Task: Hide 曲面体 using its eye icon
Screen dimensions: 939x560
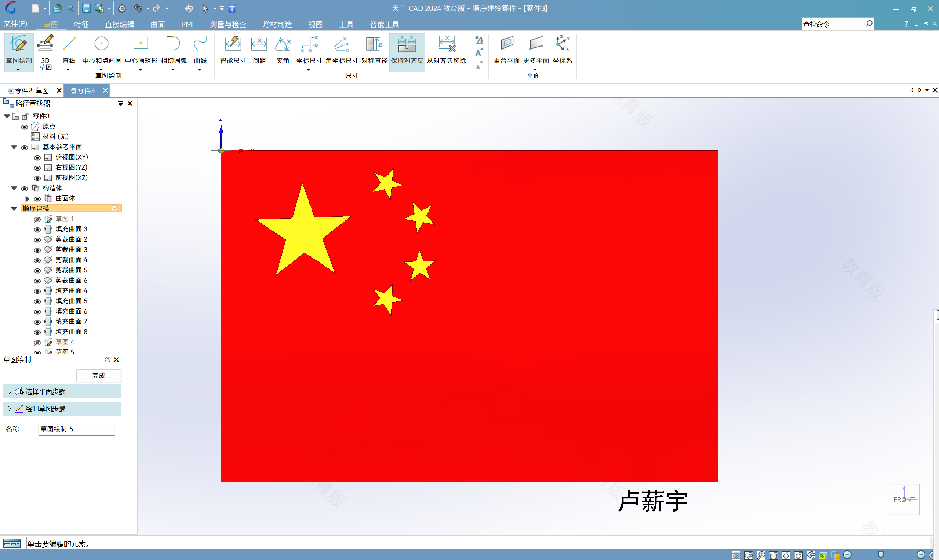Action: click(37, 199)
